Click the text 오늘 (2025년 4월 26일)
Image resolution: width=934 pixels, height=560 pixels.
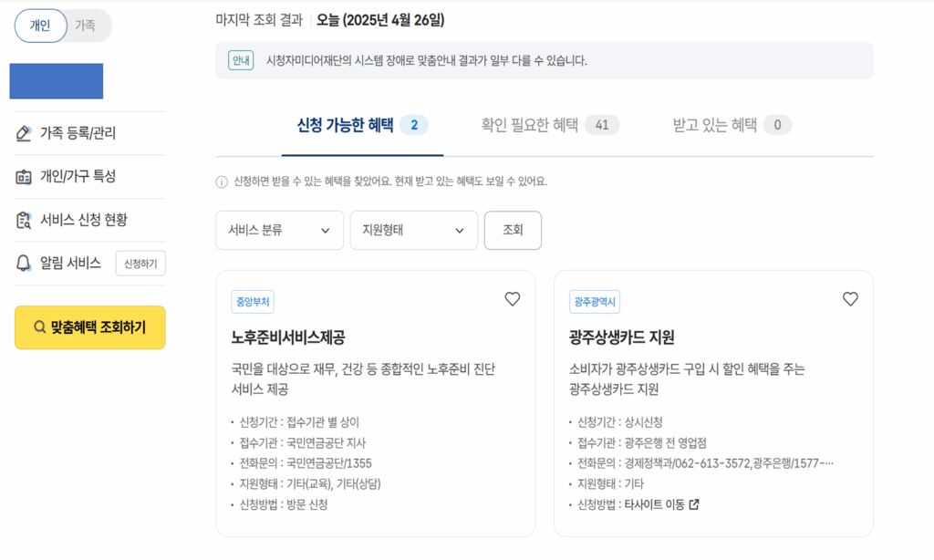point(380,20)
